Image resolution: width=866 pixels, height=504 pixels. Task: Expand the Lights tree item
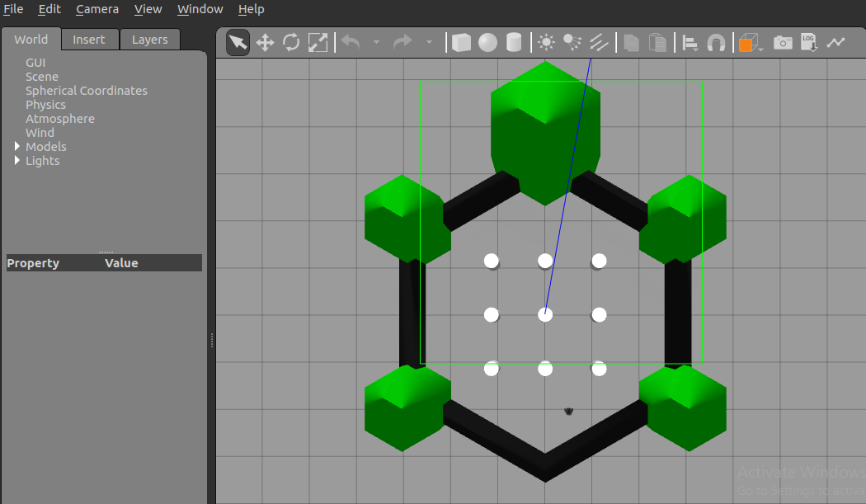[x=16, y=160]
